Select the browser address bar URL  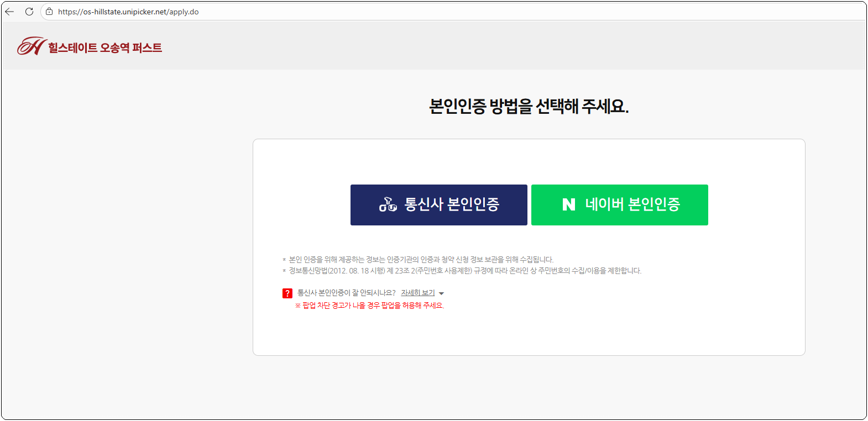point(128,12)
